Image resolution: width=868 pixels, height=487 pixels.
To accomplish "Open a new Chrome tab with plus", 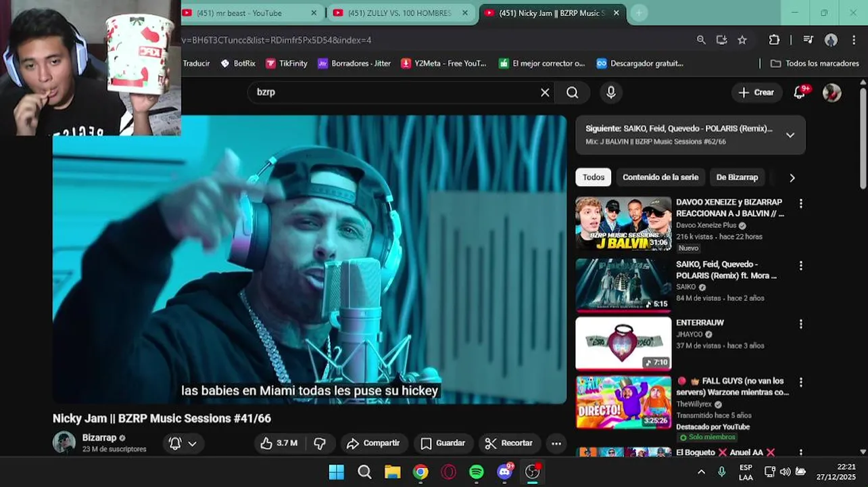I will (x=638, y=13).
